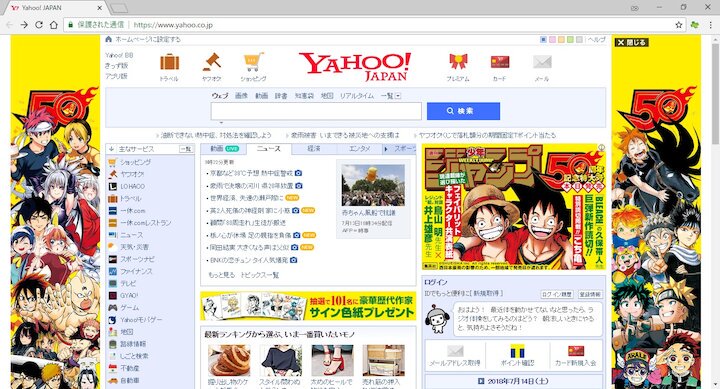720x389 pixels.
Task: Open the カード credit card icon in the header
Action: pos(500,62)
